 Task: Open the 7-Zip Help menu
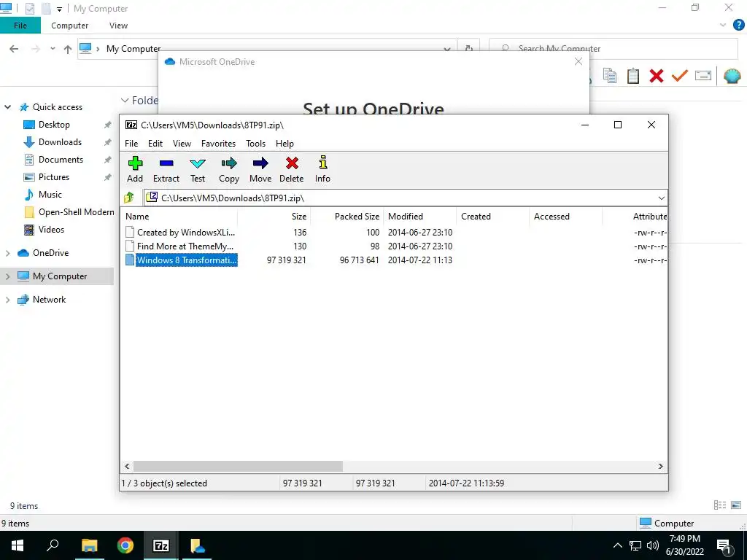(x=285, y=144)
